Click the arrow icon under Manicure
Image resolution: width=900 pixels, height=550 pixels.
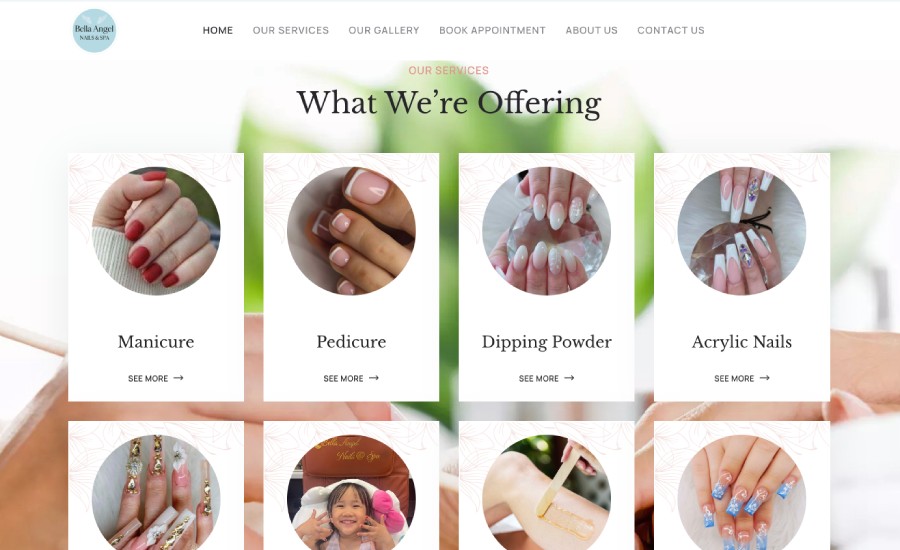[179, 378]
